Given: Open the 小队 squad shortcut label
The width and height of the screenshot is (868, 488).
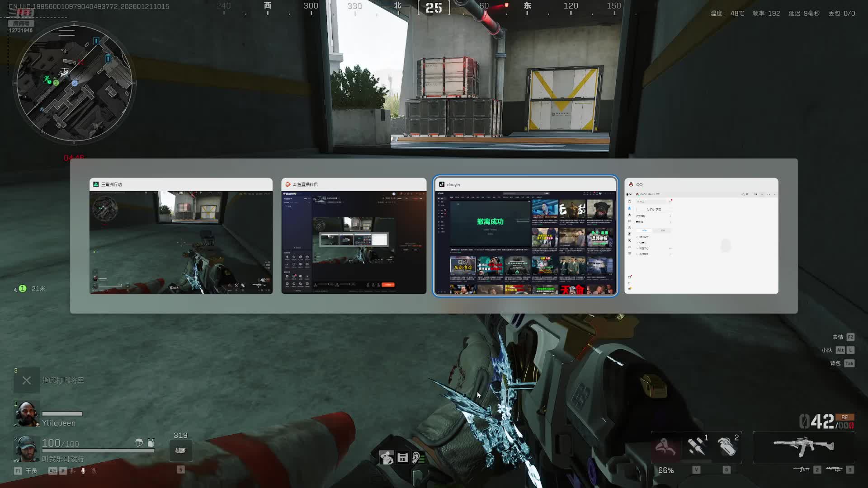Looking at the screenshot, I should click(827, 350).
